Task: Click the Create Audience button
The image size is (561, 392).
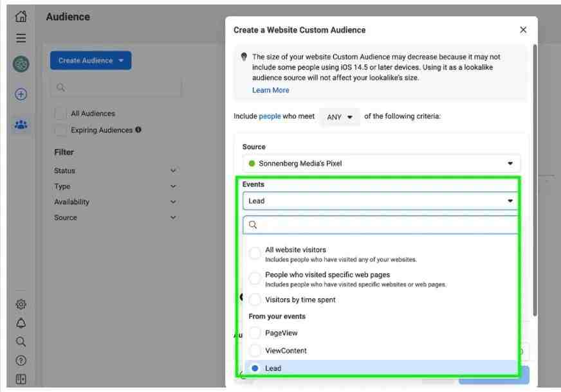Action: coord(91,60)
